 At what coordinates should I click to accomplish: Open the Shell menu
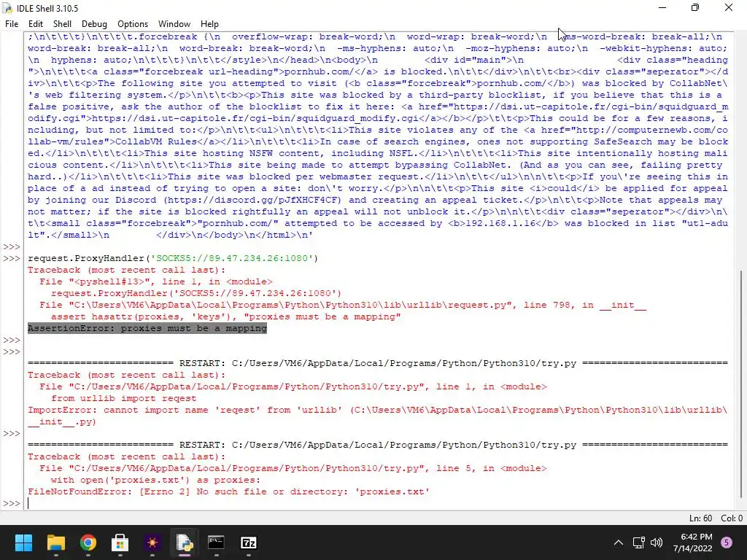coord(62,24)
